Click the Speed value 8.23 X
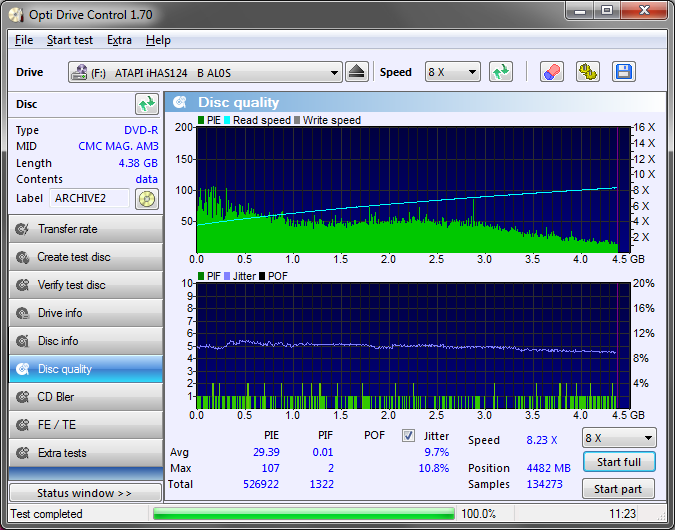Screen dimensions: 675x530 (542, 440)
